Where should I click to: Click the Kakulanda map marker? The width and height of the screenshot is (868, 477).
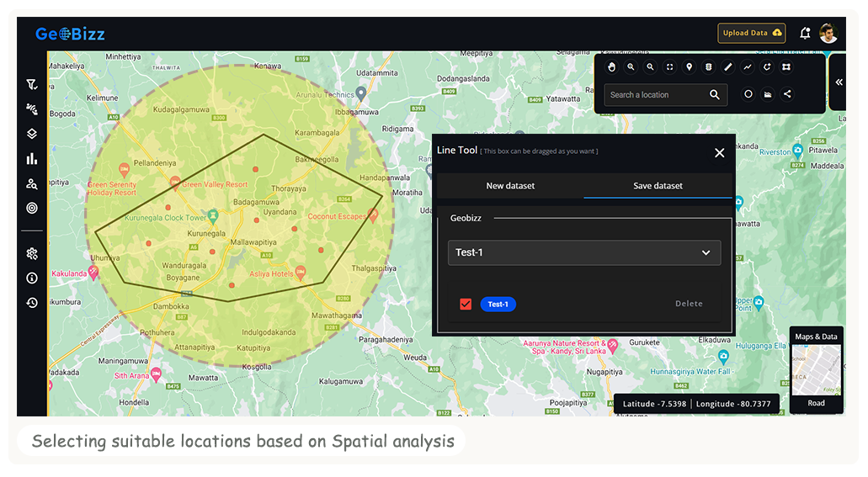[x=93, y=272]
